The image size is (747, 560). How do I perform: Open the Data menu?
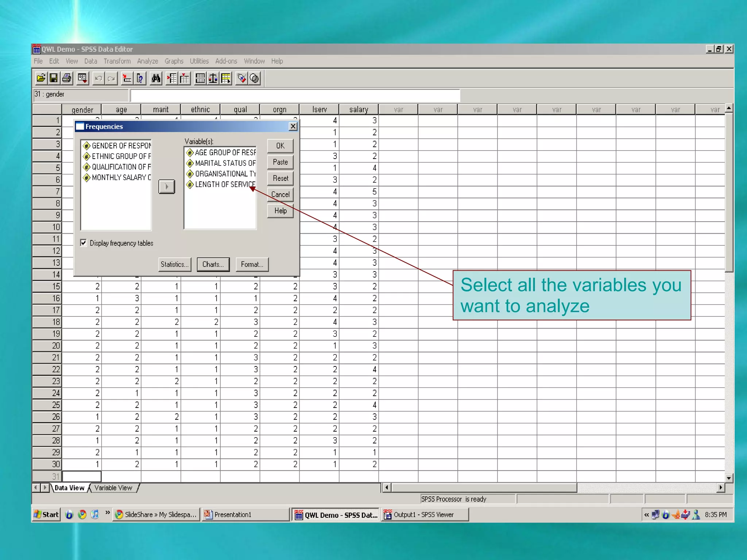tap(90, 61)
